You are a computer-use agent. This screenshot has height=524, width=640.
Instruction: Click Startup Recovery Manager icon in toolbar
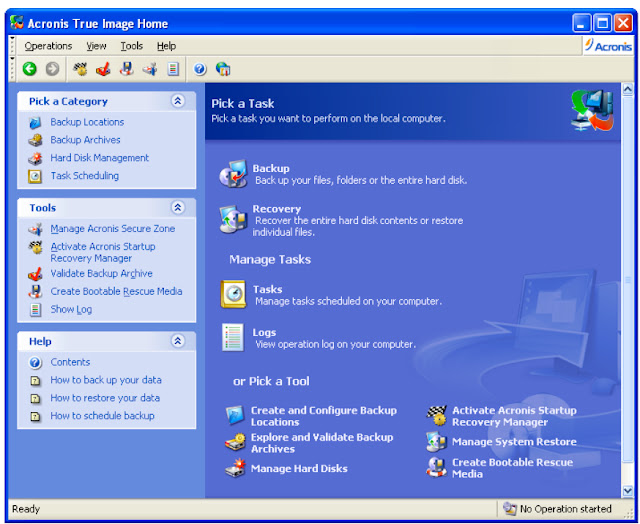tap(80, 69)
